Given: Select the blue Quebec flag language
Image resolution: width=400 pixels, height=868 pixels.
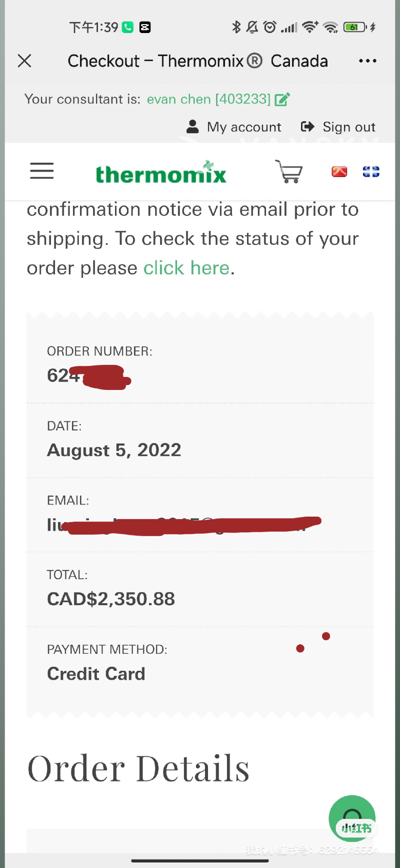Looking at the screenshot, I should (x=371, y=172).
